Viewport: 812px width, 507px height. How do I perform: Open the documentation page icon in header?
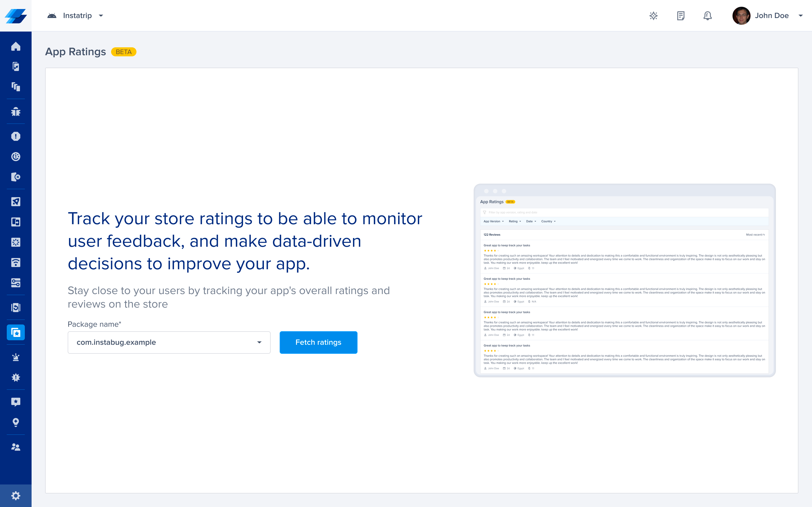pyautogui.click(x=680, y=16)
